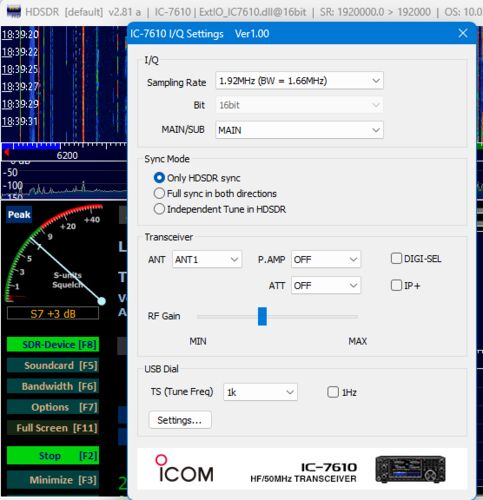
Task: Click the ICOM logo
Action: (x=184, y=469)
